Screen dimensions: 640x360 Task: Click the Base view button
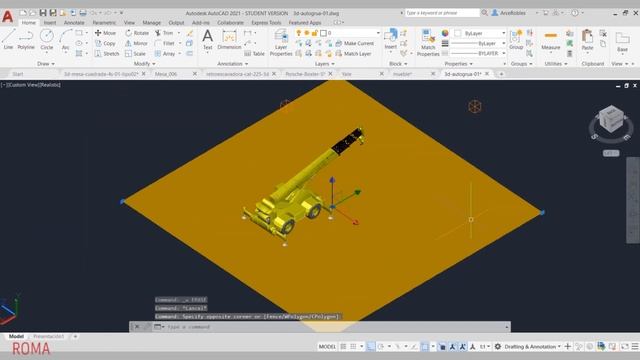coord(622,42)
